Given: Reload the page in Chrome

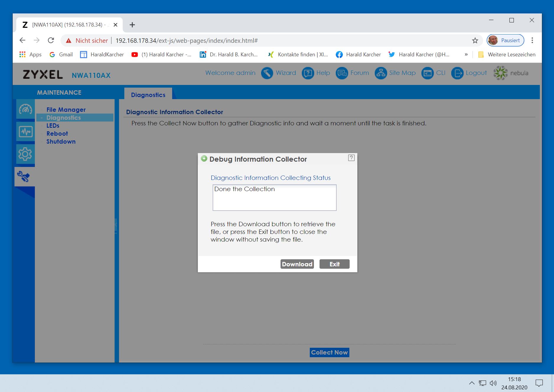Looking at the screenshot, I should [51, 40].
